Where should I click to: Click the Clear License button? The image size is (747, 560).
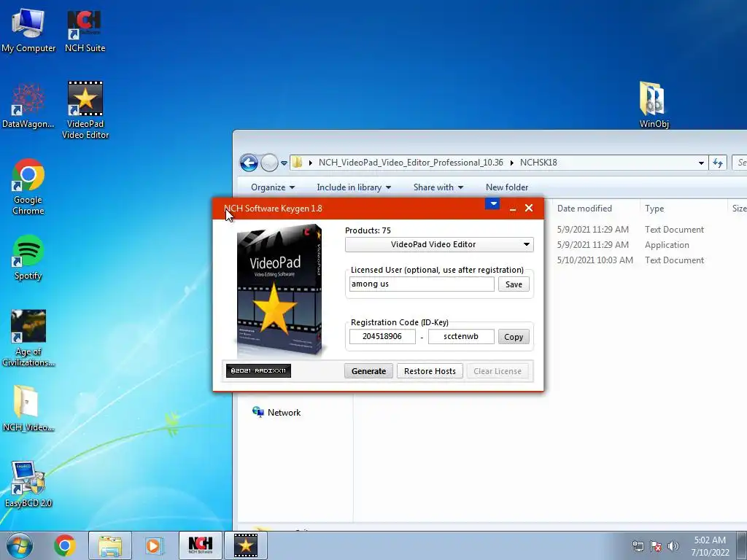tap(498, 371)
